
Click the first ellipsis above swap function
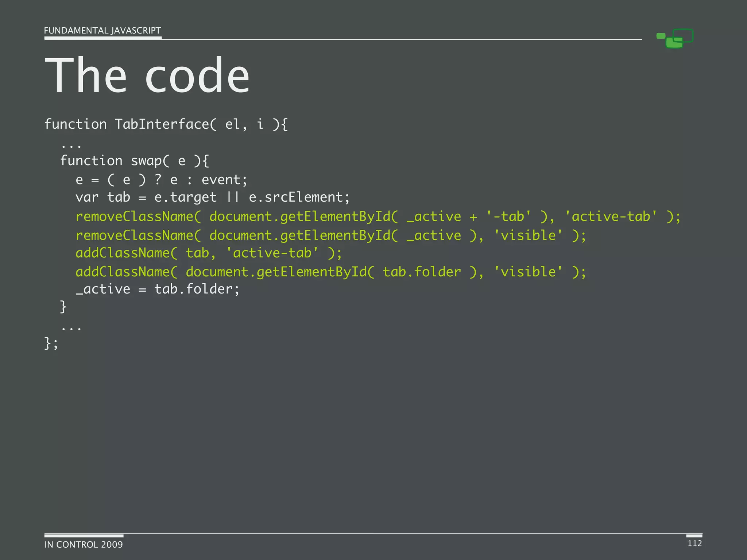click(x=71, y=147)
